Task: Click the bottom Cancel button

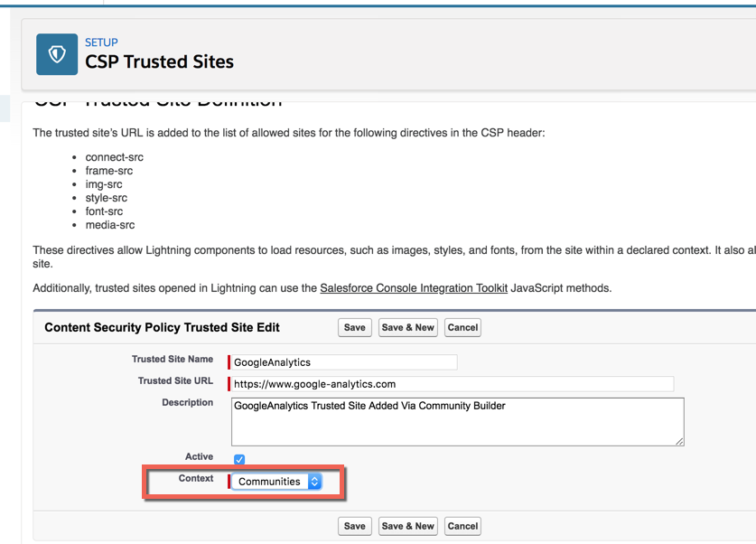Action: tap(462, 526)
